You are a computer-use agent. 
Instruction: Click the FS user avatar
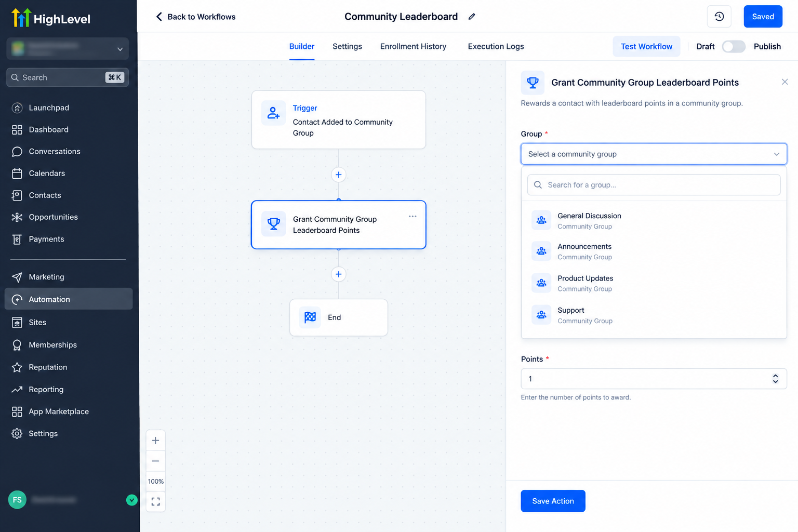pos(17,500)
